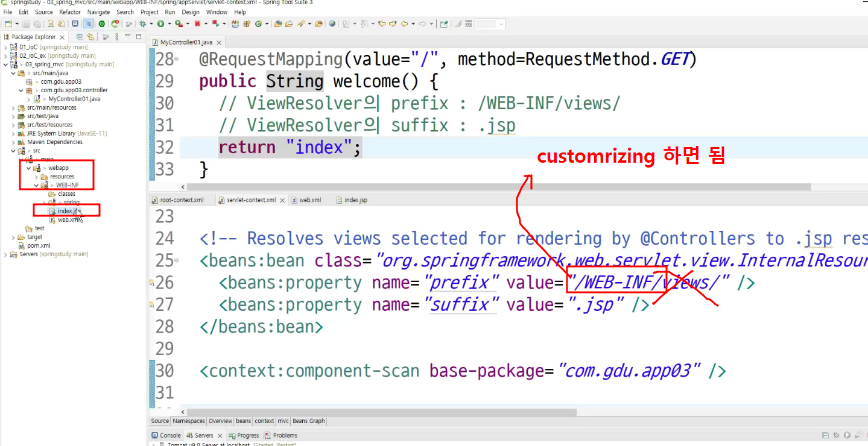Open the Debug button dropdown arrow
The width and height of the screenshot is (868, 446).
[x=151, y=24]
